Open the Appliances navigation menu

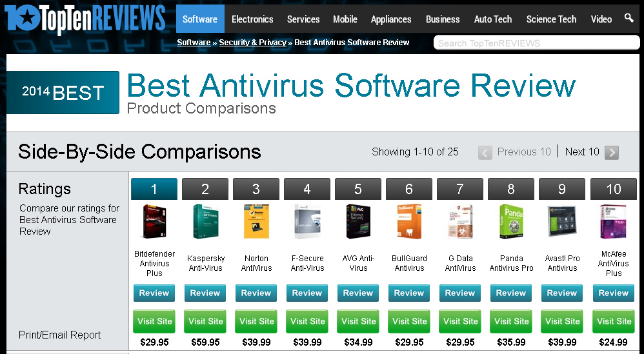coord(391,19)
